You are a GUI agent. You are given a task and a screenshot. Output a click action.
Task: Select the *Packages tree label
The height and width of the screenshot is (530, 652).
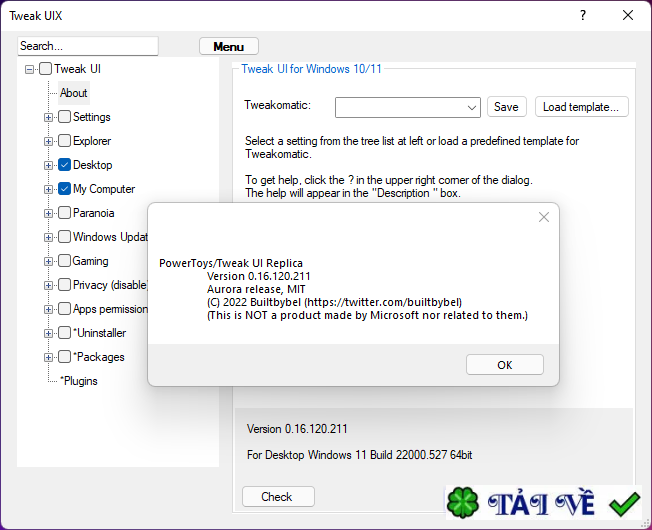(99, 357)
